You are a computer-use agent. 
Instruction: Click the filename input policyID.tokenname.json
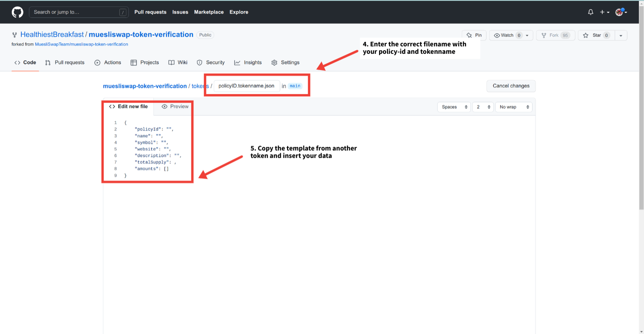click(x=247, y=86)
